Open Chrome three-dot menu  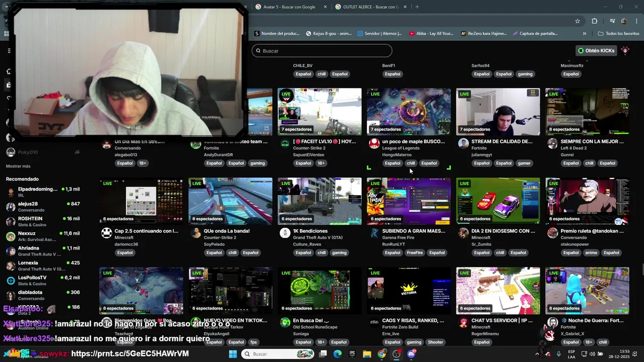636,21
